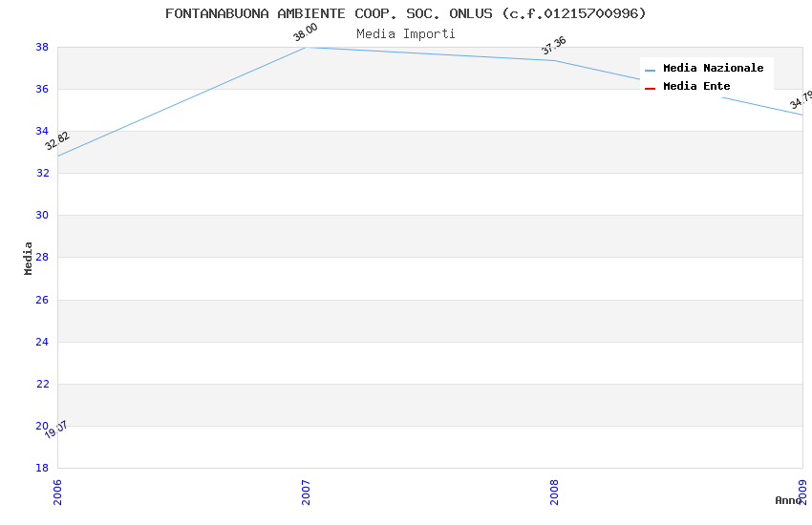Click the 24 y-axis tick label
The width and height of the screenshot is (812, 525).
click(x=42, y=342)
